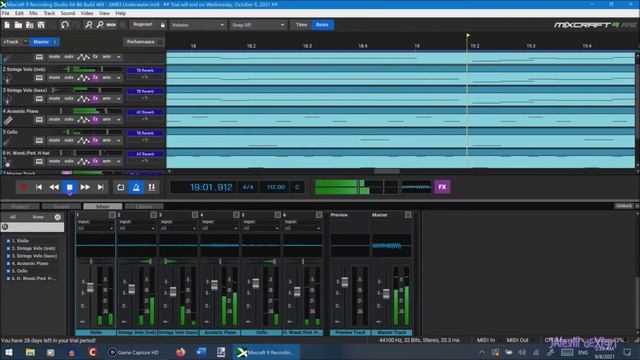Open a project with the folder icon

click(x=18, y=25)
